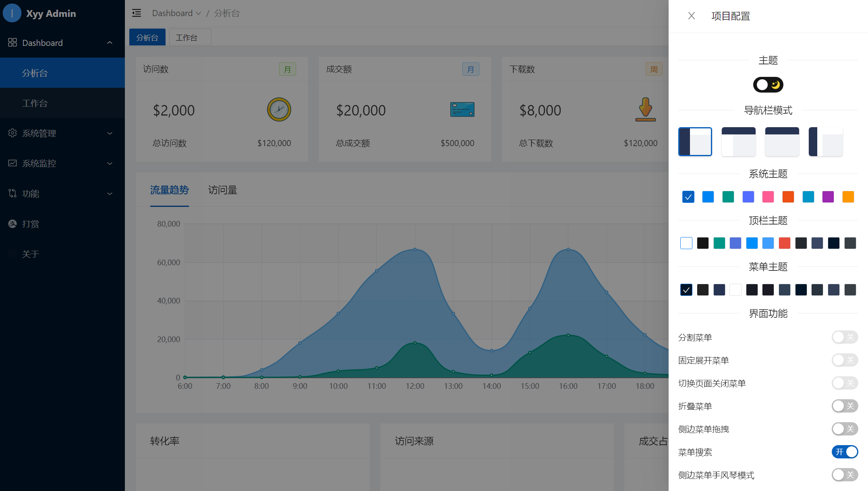The width and height of the screenshot is (868, 491).
Task: Click the 功能 branch icon in sidebar
Action: pyautogui.click(x=12, y=193)
